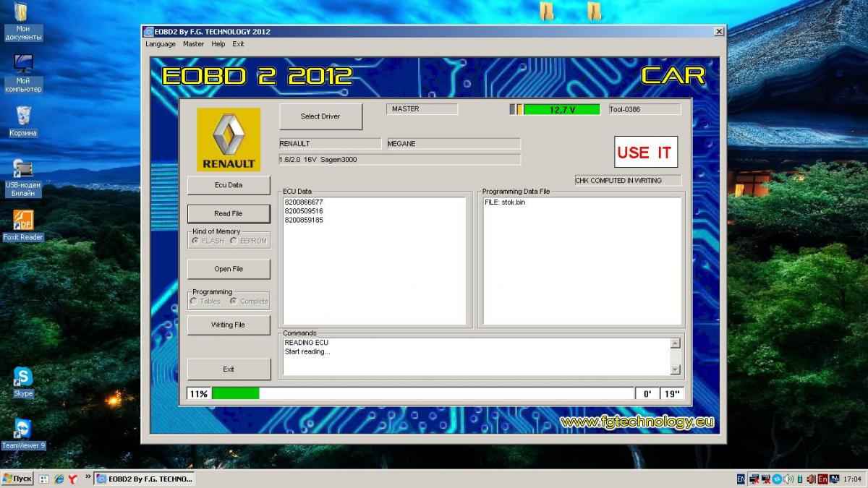Click the show desktop quick launch icon
Image resolution: width=868 pixels, height=488 pixels.
(x=44, y=479)
